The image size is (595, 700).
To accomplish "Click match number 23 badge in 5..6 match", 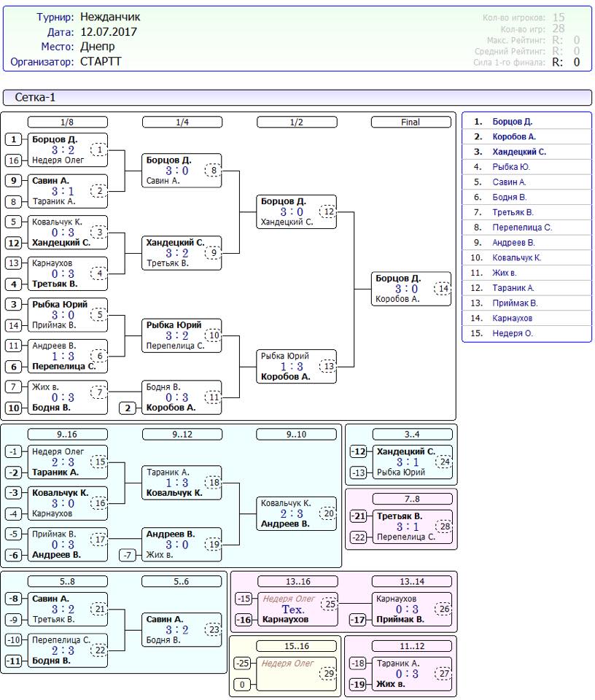I will [213, 631].
